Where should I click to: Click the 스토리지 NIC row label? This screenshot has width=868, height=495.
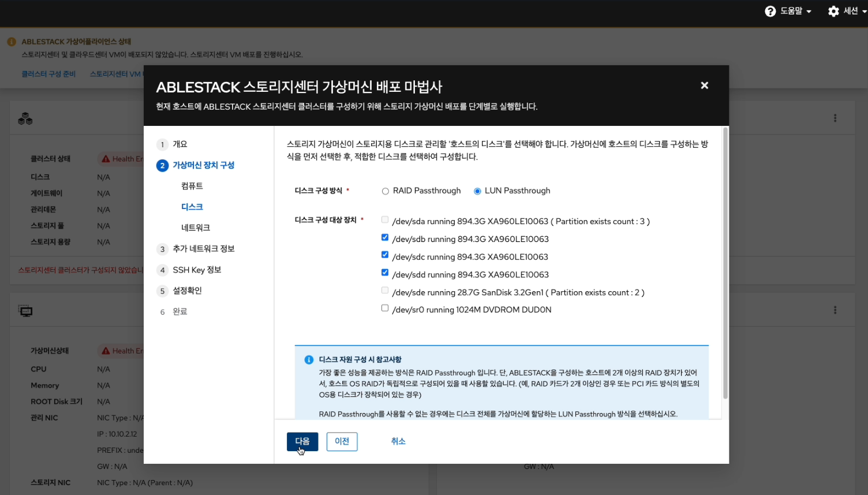click(51, 482)
